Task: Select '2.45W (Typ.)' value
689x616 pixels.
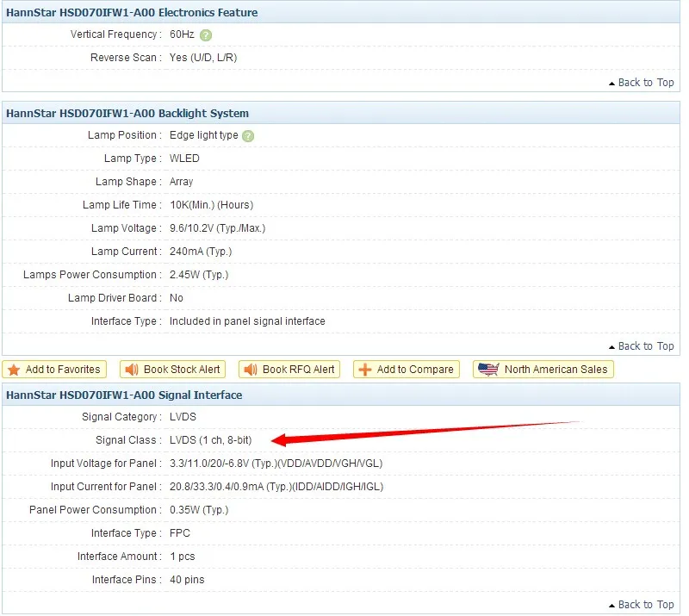Action: point(199,275)
